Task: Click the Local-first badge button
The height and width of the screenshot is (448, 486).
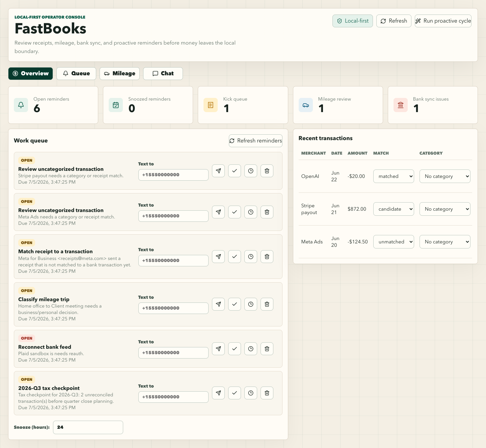Action: tap(353, 21)
